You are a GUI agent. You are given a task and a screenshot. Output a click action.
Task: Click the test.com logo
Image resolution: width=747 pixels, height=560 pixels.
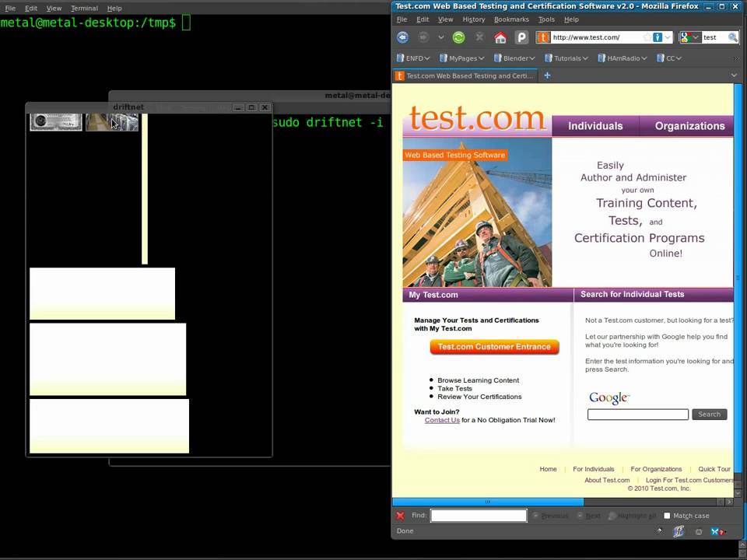click(x=476, y=117)
